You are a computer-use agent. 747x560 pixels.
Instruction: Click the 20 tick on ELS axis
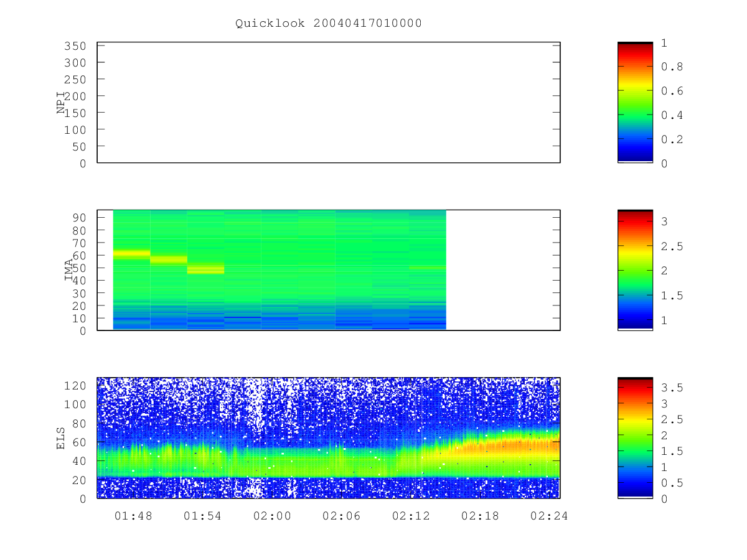(x=78, y=480)
